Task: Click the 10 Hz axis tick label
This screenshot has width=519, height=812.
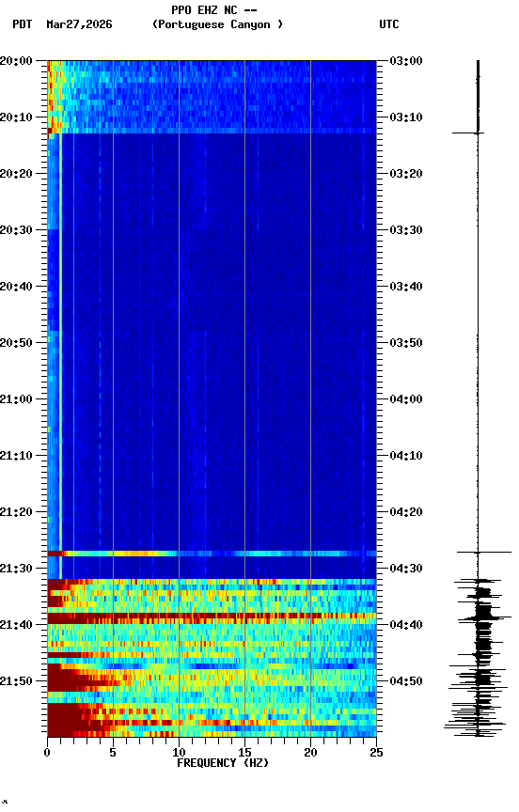Action: [x=179, y=753]
